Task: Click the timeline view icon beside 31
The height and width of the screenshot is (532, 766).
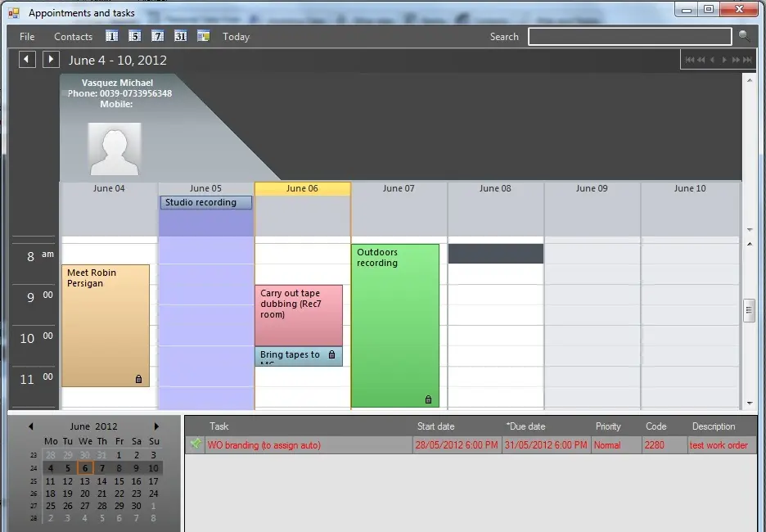Action: coord(204,36)
